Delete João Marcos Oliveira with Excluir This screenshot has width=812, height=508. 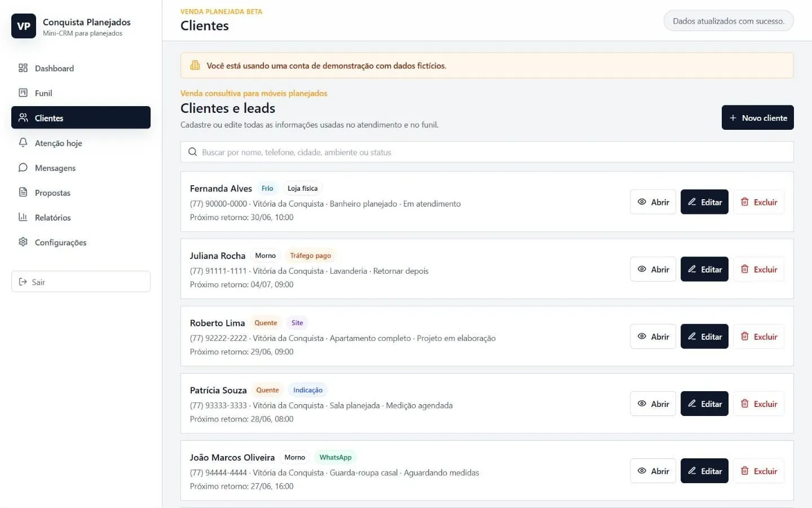pos(758,471)
